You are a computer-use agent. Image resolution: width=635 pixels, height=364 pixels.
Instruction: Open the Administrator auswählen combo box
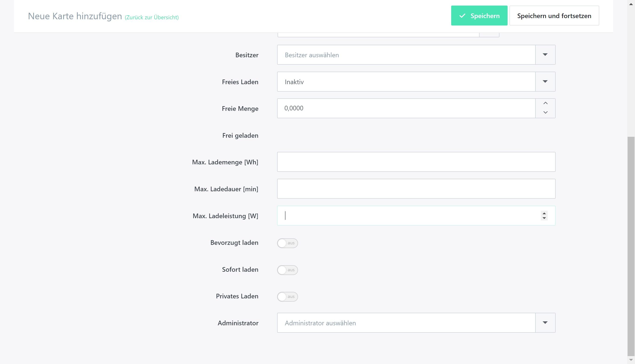point(416,323)
